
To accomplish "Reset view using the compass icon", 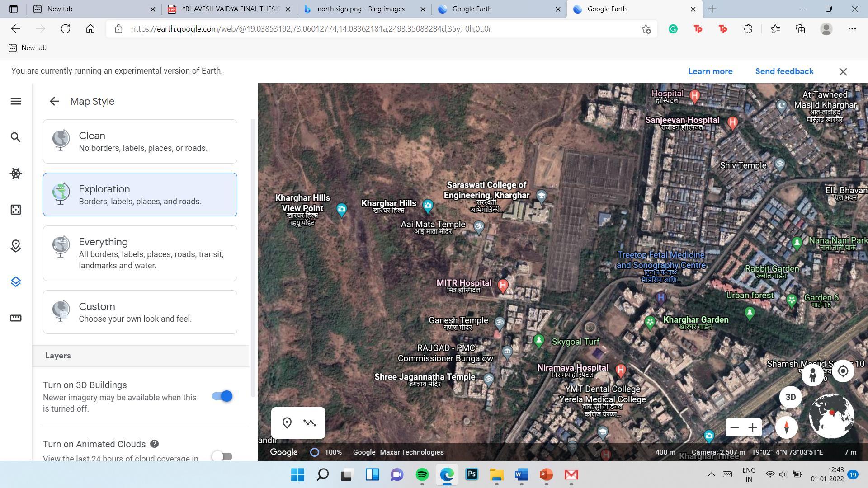I will pos(786,427).
